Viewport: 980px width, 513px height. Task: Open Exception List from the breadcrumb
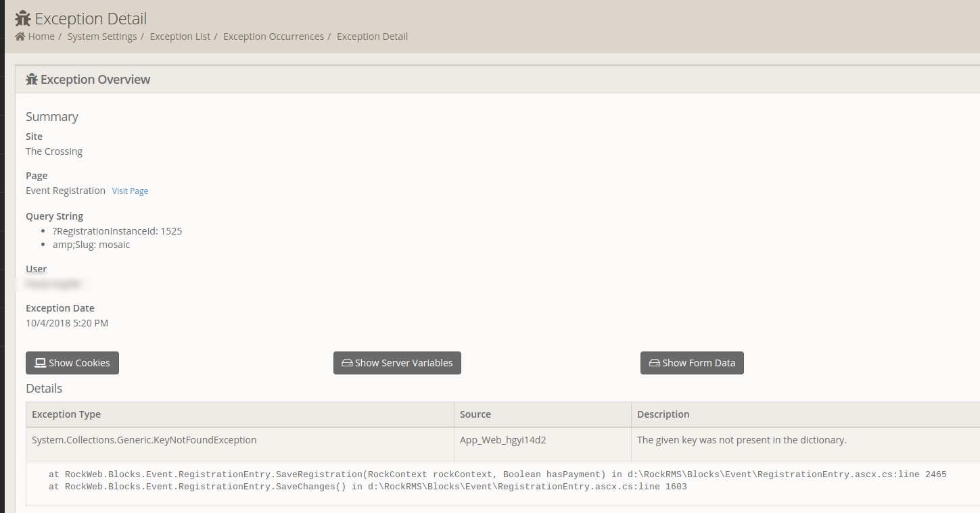click(x=179, y=36)
